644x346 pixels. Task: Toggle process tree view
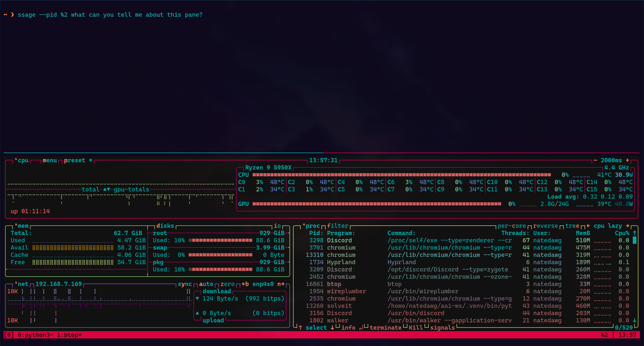pyautogui.click(x=572, y=226)
